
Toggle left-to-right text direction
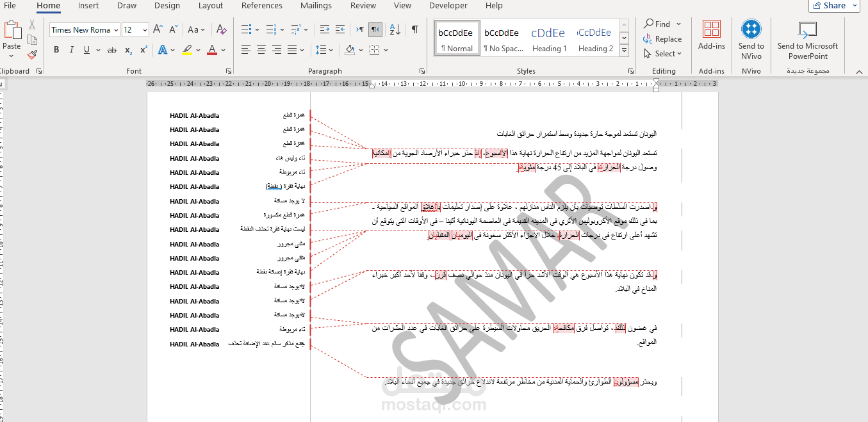tap(360, 29)
